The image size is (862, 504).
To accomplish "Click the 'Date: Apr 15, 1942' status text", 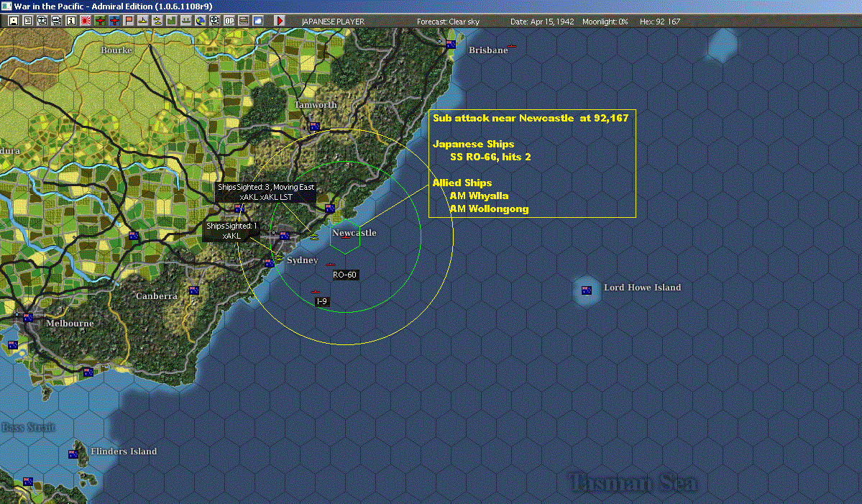I will (x=542, y=22).
